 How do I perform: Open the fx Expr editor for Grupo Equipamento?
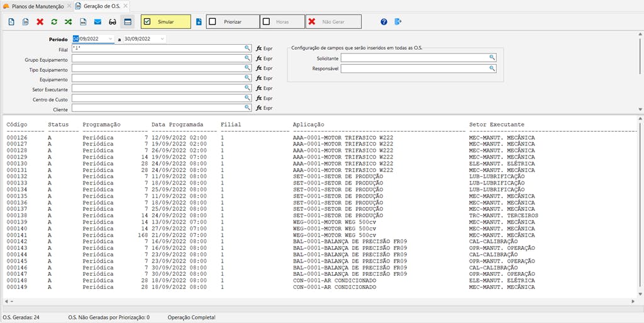point(264,59)
